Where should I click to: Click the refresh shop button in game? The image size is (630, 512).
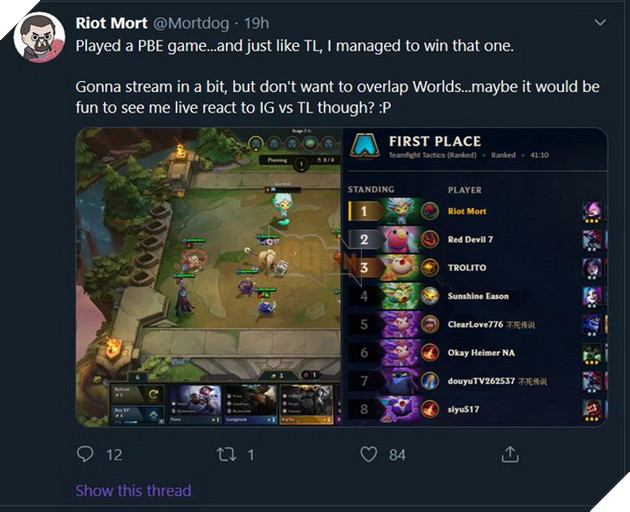(137, 394)
